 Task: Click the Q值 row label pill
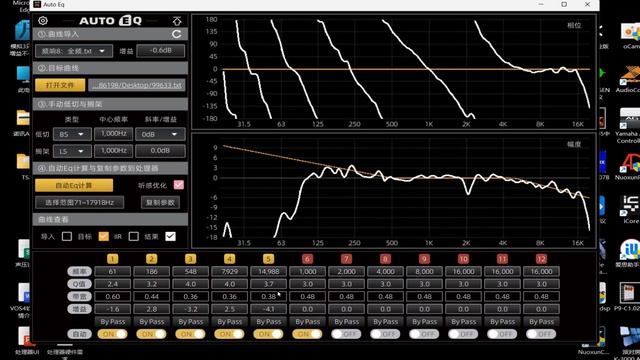click(79, 284)
